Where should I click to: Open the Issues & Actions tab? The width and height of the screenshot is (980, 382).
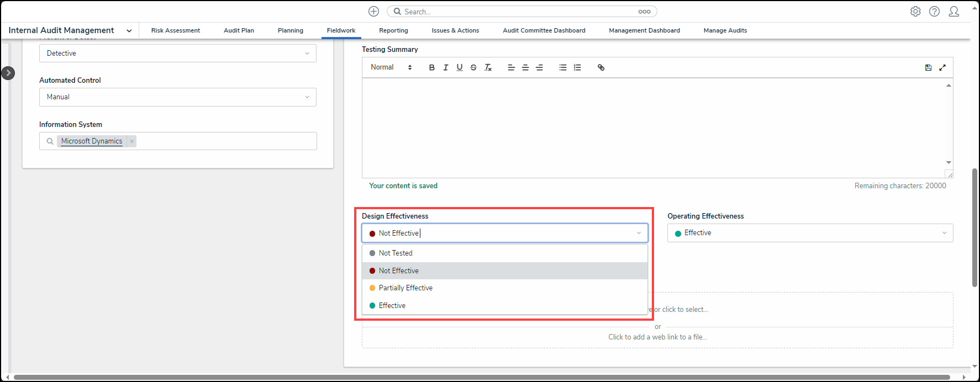pyautogui.click(x=455, y=30)
